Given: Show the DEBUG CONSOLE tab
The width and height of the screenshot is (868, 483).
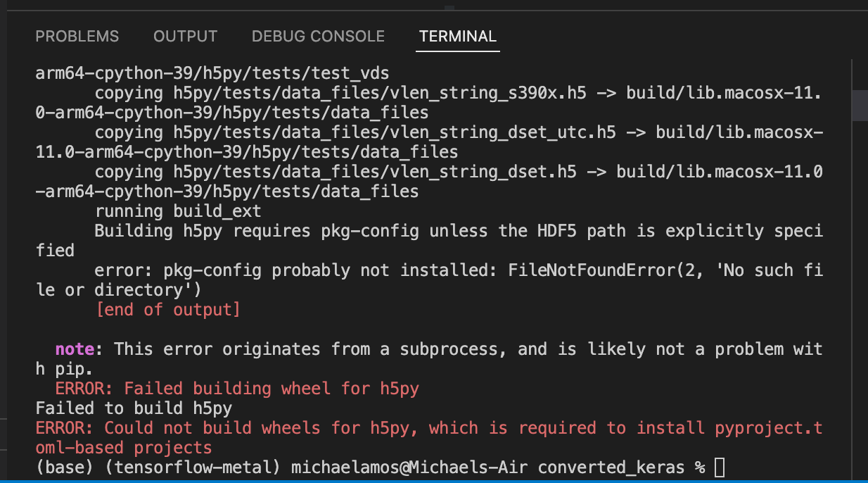Looking at the screenshot, I should pyautogui.click(x=318, y=37).
